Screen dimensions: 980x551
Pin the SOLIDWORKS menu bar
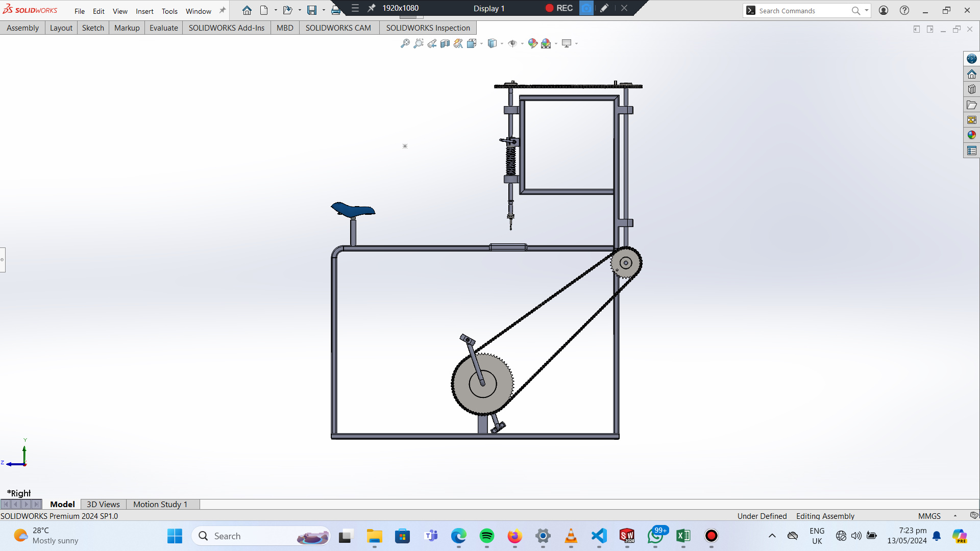tap(223, 11)
